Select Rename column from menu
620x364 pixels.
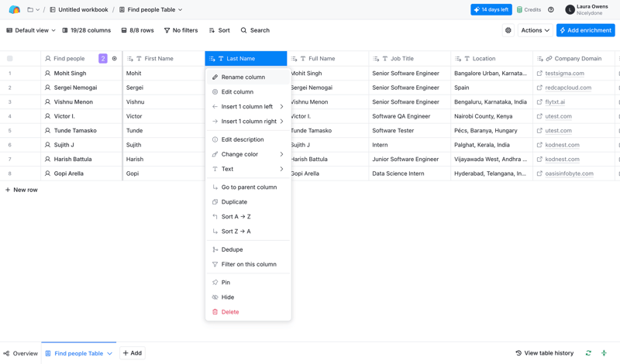243,77
